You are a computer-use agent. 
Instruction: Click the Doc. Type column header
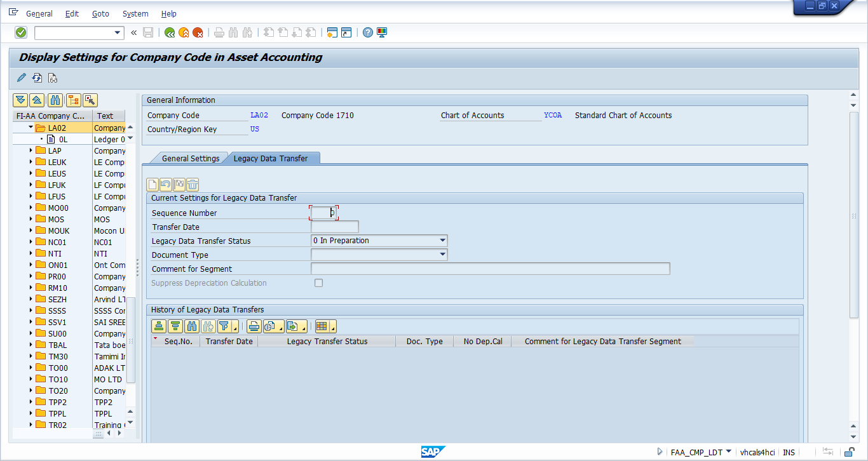424,341
